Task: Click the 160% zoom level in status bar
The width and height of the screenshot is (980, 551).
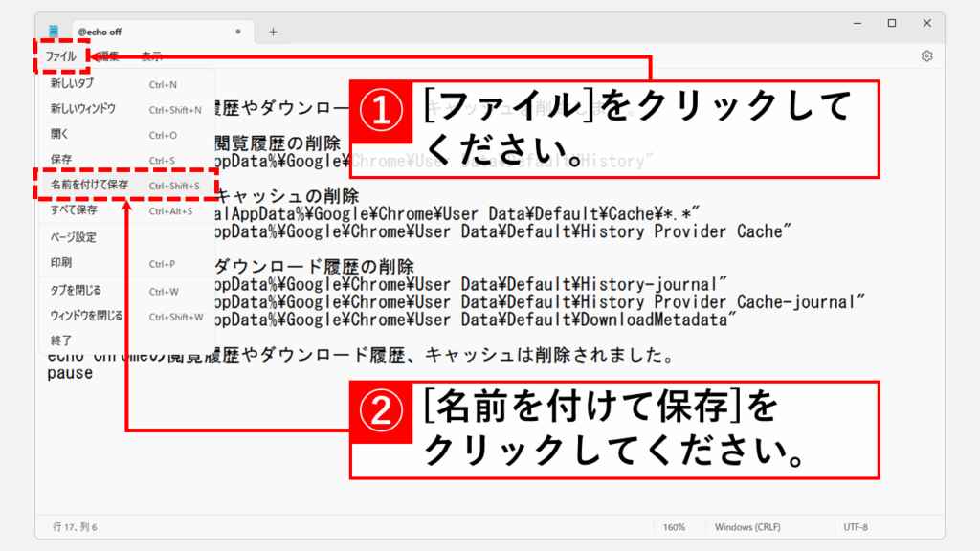Action: tap(674, 527)
